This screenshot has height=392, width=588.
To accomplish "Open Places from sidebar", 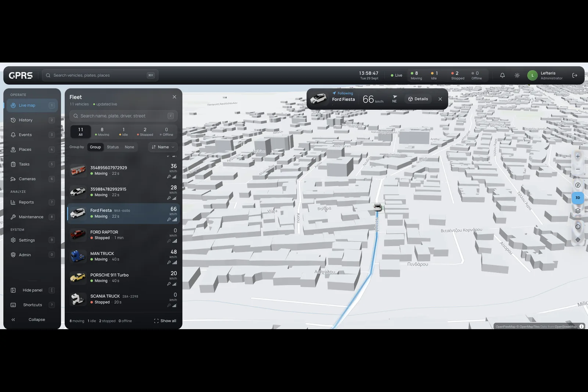I will [32, 150].
